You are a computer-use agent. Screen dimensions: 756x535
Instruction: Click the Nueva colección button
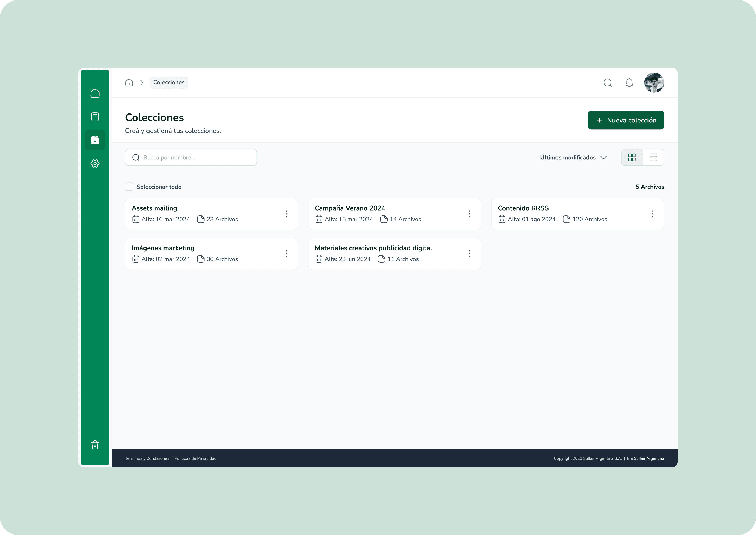point(626,120)
